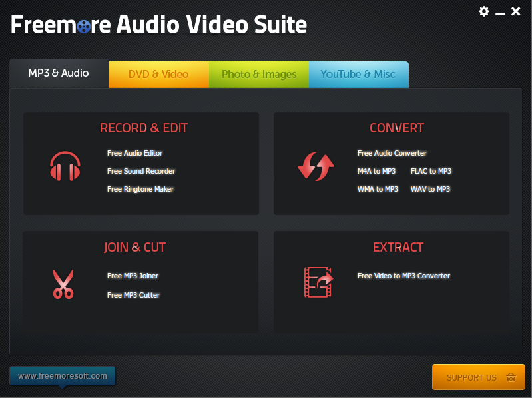The height and width of the screenshot is (398, 532).
Task: Select the MP3 & Audio tab
Action: click(59, 73)
